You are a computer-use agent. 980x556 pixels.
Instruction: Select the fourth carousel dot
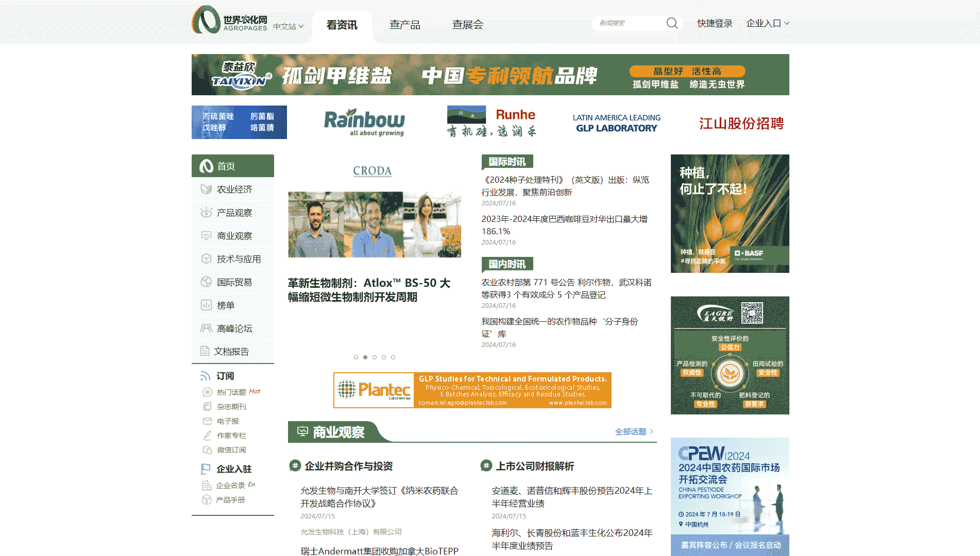pyautogui.click(x=384, y=357)
